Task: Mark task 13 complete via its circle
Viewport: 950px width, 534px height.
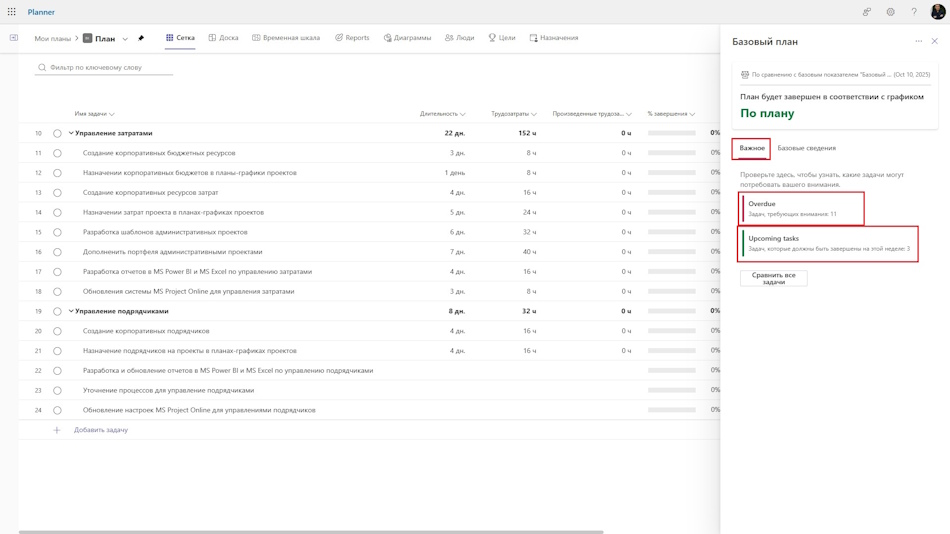Action: coord(57,193)
